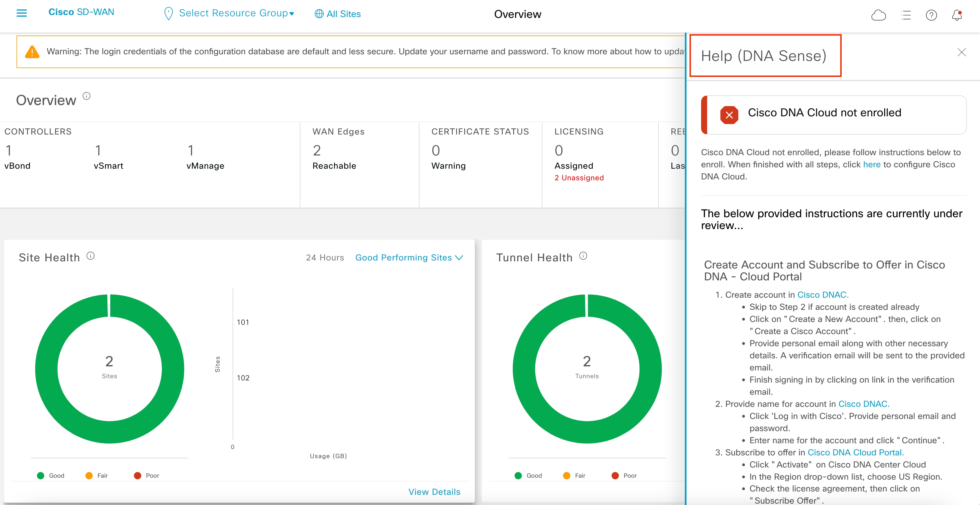The height and width of the screenshot is (505, 980).
Task: Open Select Resource Group dropdown
Action: point(236,13)
